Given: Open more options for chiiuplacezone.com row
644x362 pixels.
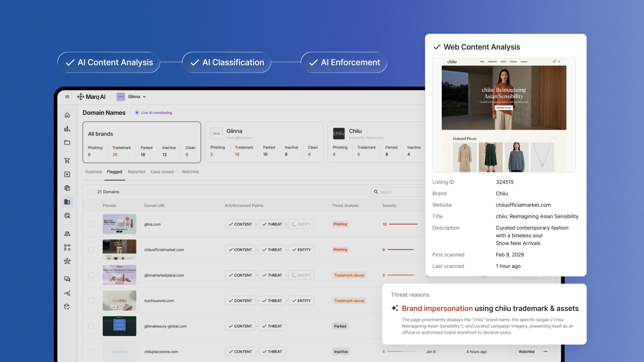Looking at the screenshot, I should click(545, 352).
